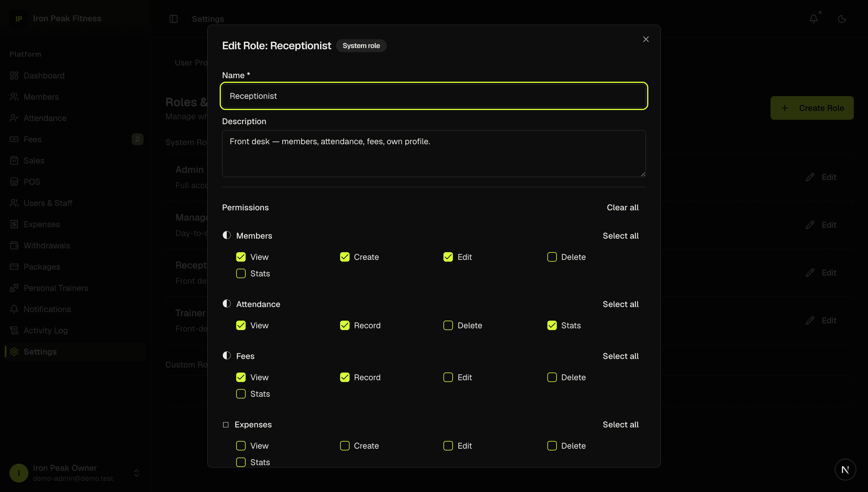Viewport: 868px width, 492px height.
Task: Enable Fees Stats permission
Action: click(241, 394)
